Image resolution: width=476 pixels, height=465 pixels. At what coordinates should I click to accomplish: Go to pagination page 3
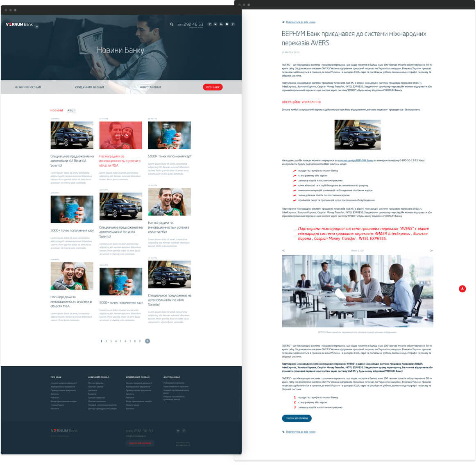(x=111, y=341)
